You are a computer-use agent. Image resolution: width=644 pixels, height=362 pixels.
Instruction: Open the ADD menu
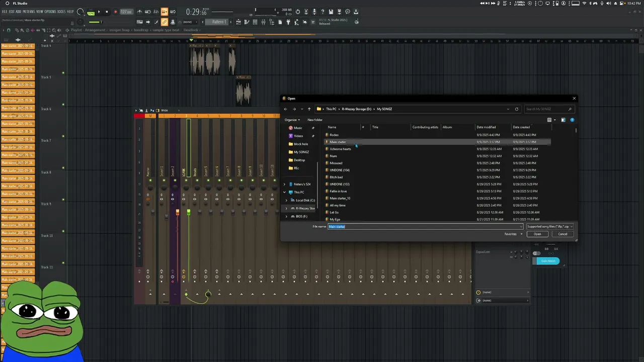coord(18,12)
